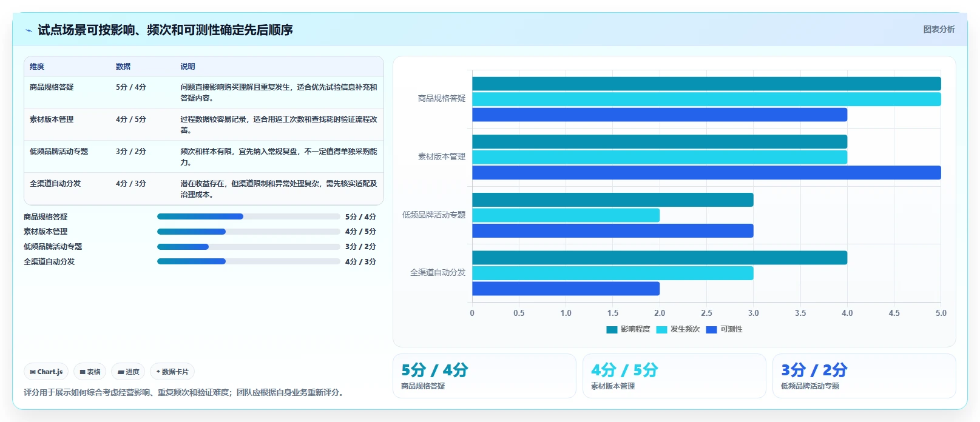Click the 影响程度 bar for 低频品牌活动专题
Image resolution: width=980 pixels, height=422 pixels.
point(613,199)
